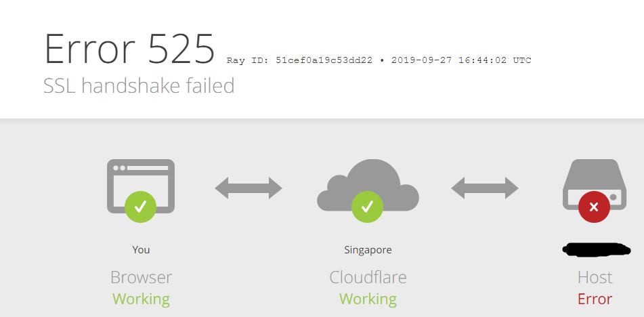Click the Browser label
The height and width of the screenshot is (317, 644).
[x=141, y=278]
